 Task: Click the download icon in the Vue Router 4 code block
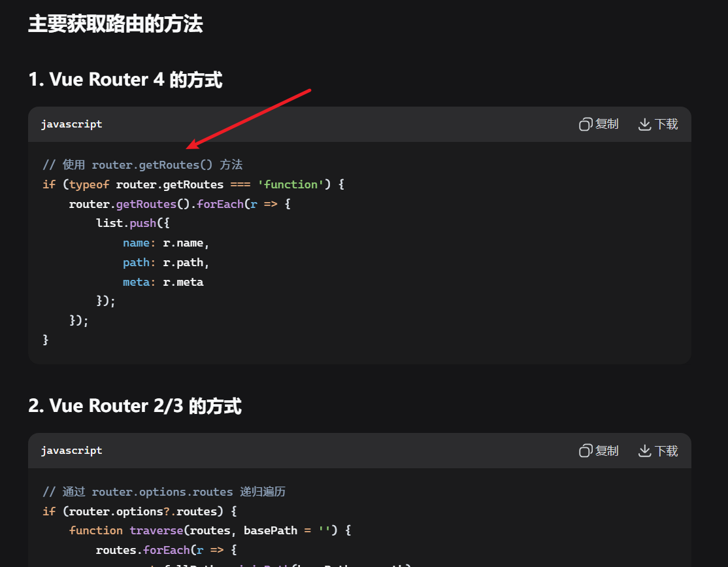[x=644, y=124]
